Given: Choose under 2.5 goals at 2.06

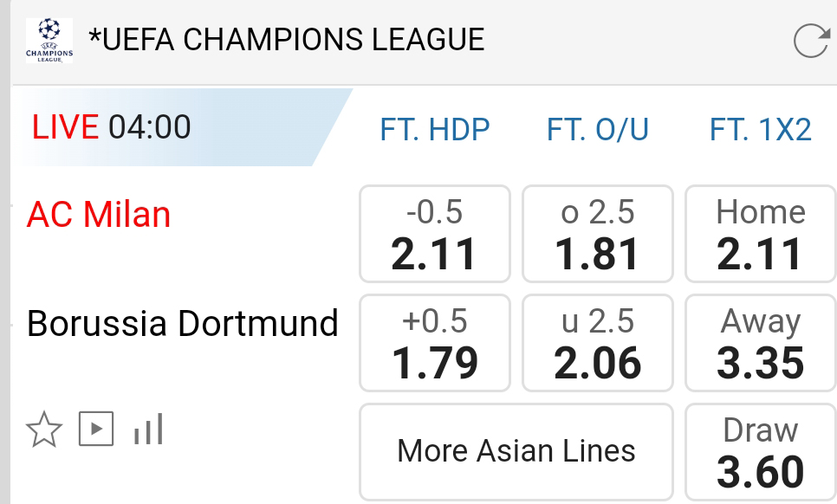Looking at the screenshot, I should coord(597,343).
